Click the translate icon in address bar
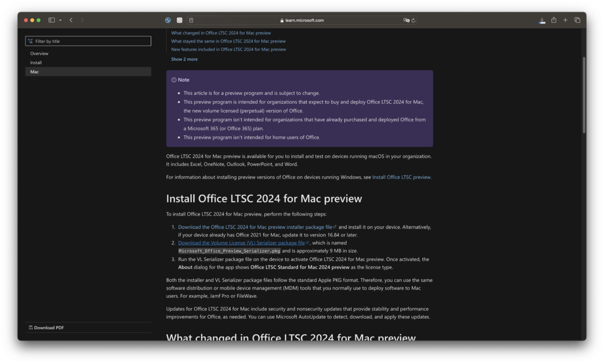The width and height of the screenshot is (604, 364). 406,20
